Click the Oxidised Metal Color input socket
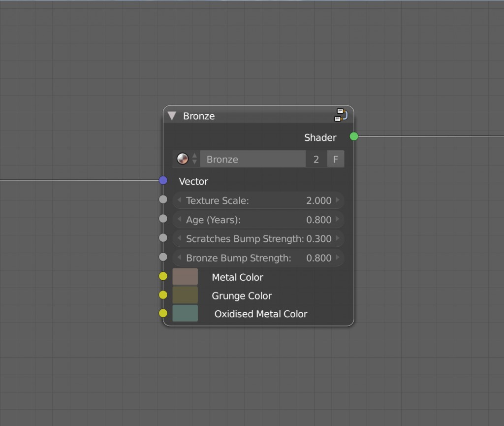The image size is (504, 426). click(163, 313)
